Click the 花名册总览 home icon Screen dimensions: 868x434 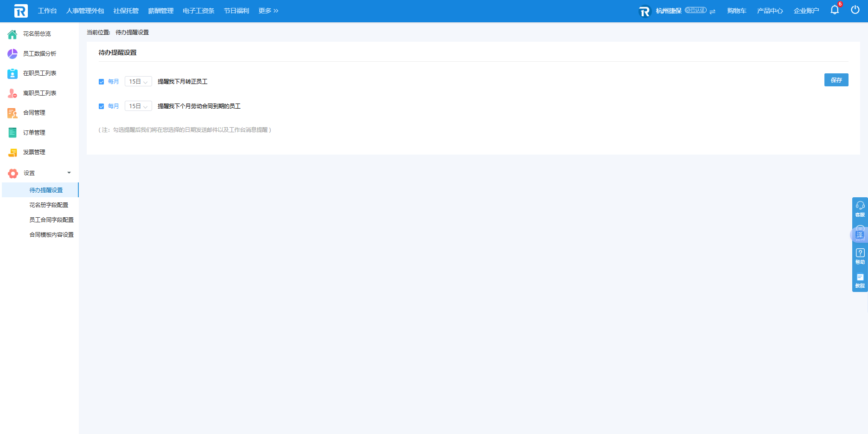point(13,34)
